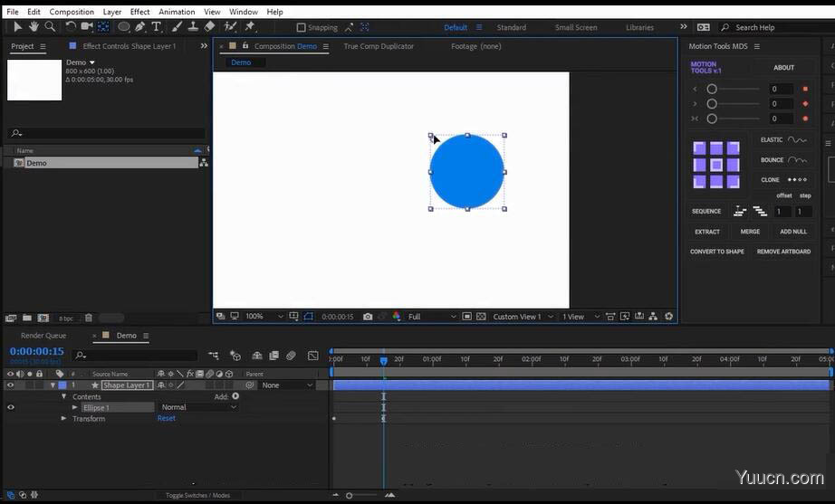Hide Shape Layer 1 with eye toggle
Image resolution: width=835 pixels, height=504 pixels.
pos(10,385)
